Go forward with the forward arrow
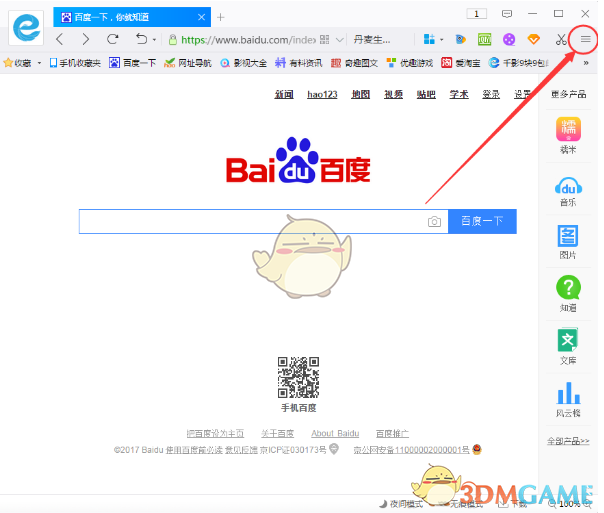 [x=86, y=39]
